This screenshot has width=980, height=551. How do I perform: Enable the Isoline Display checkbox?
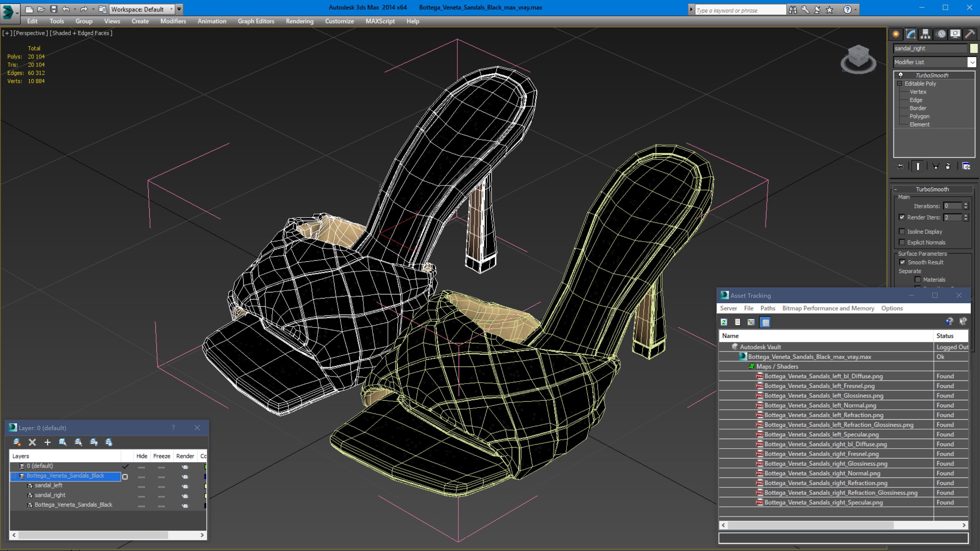(x=902, y=231)
